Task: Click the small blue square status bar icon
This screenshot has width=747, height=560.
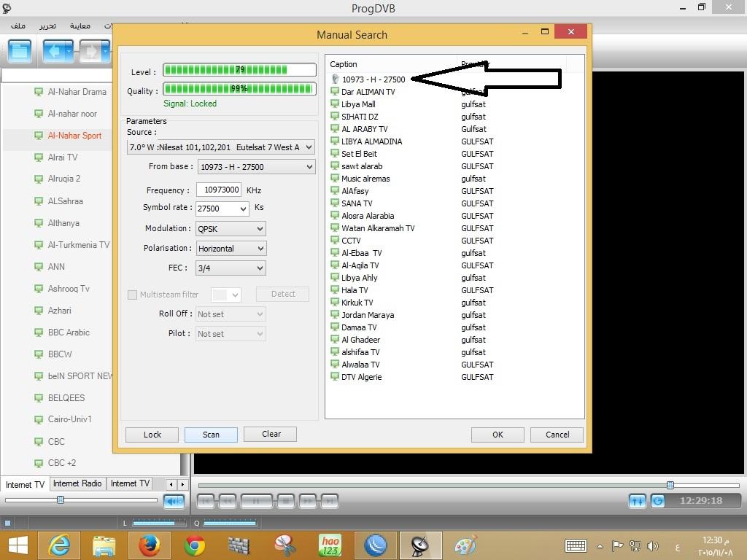Action: [7, 523]
